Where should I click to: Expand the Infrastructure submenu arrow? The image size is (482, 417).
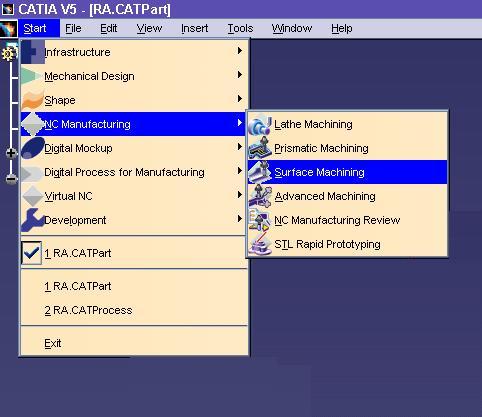click(239, 51)
